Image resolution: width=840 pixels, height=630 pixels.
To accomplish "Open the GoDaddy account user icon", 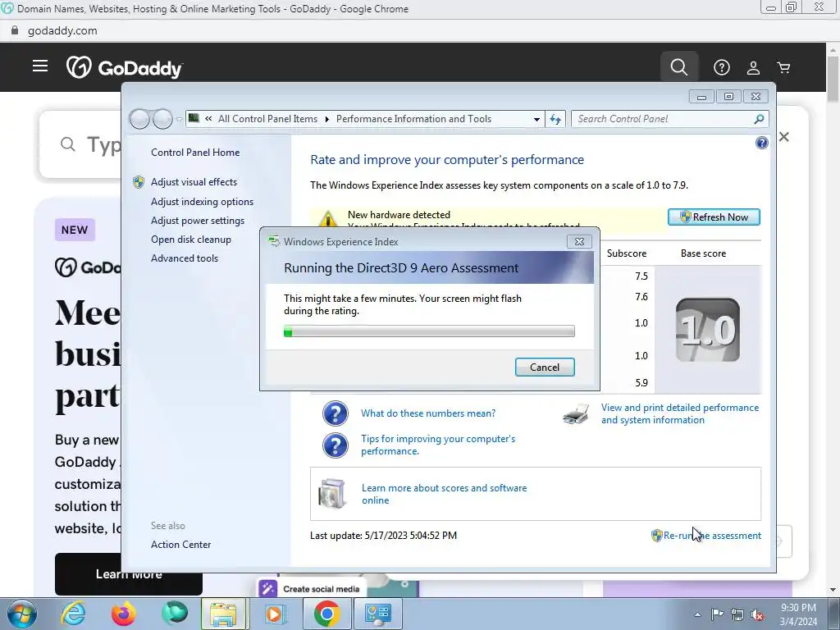I will 753,67.
